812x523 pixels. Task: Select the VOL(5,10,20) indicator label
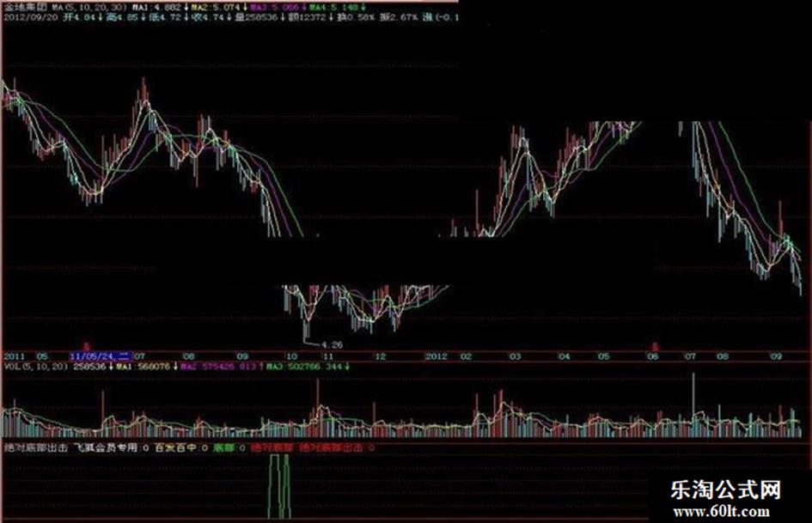pyautogui.click(x=36, y=367)
